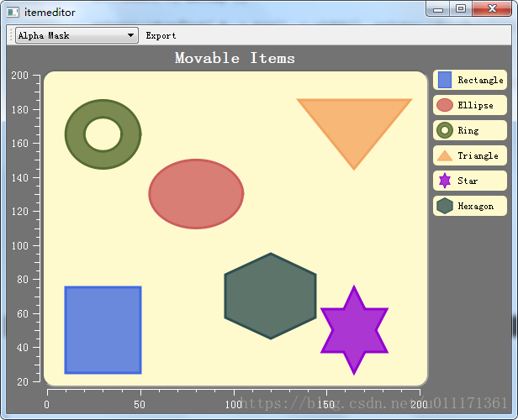This screenshot has height=420, width=518.
Task: Click the Ellipse legend label
Action: click(x=475, y=105)
